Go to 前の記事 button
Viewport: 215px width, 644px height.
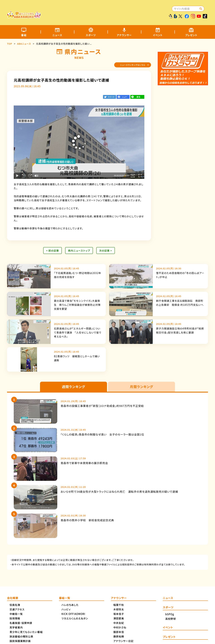(52, 250)
